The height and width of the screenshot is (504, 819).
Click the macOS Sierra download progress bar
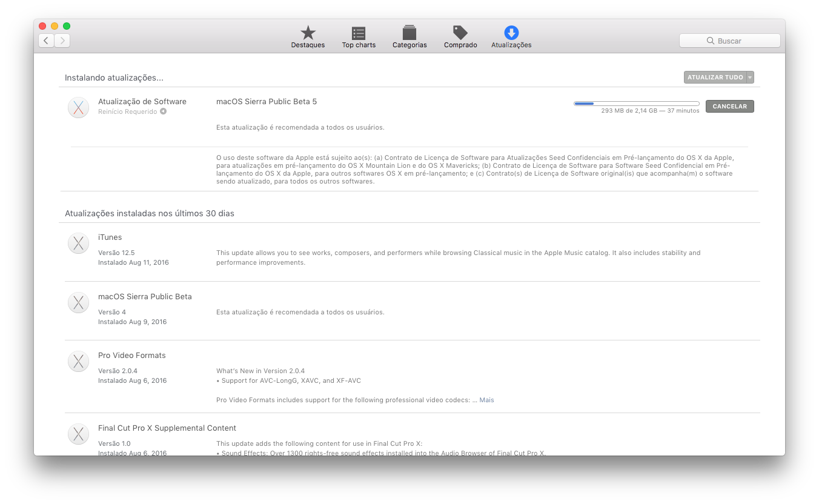click(x=637, y=104)
